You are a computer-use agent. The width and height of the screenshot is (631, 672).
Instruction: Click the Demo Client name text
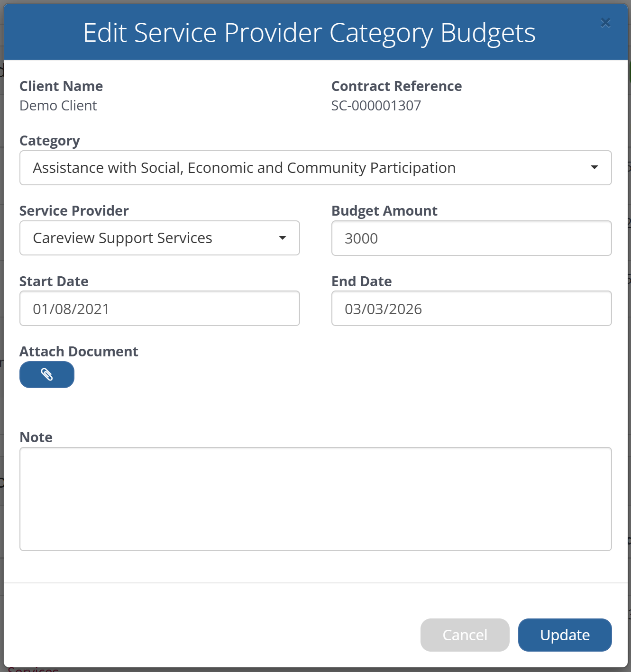coord(58,106)
